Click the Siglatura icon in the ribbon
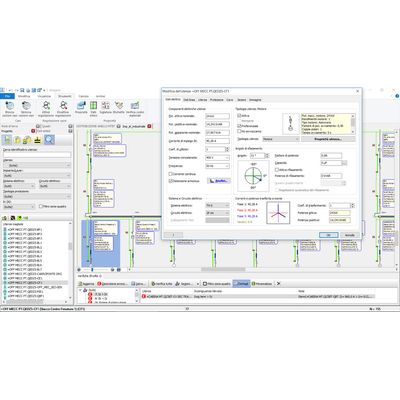Screen dimensions: 400x400 coord(105,107)
